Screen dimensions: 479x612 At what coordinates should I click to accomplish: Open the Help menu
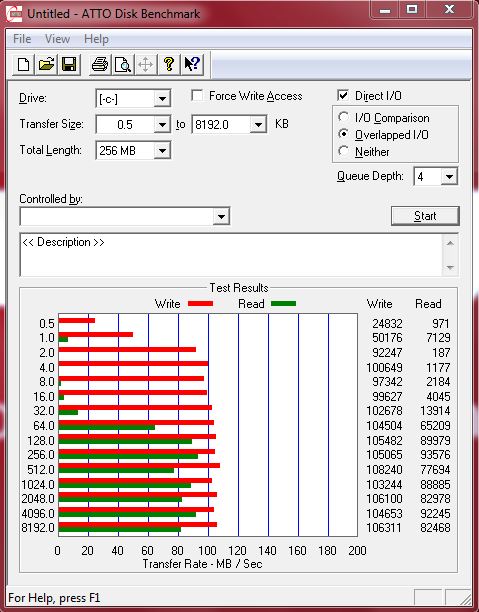(x=96, y=39)
